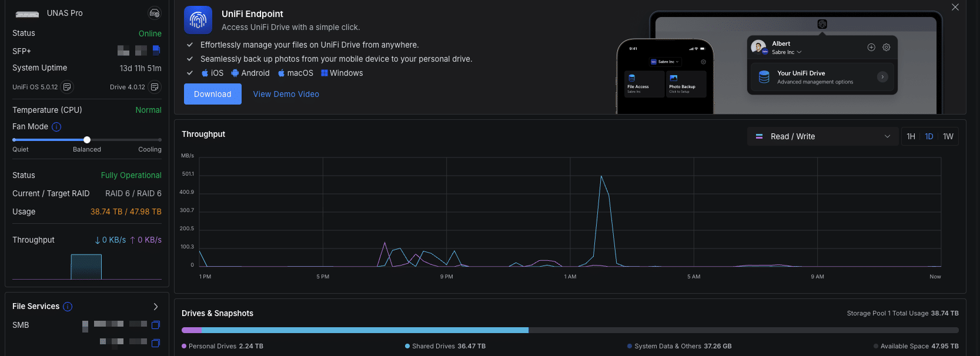The image size is (980, 356).
Task: Switch throughput chart to 1H range
Action: click(x=911, y=136)
